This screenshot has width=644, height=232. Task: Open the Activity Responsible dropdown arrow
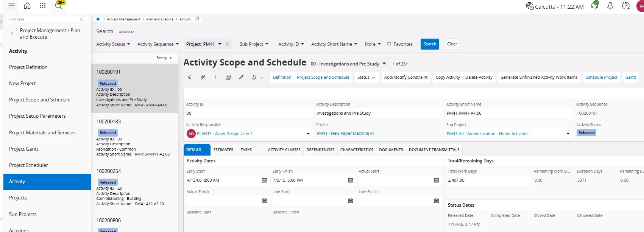pos(308,134)
